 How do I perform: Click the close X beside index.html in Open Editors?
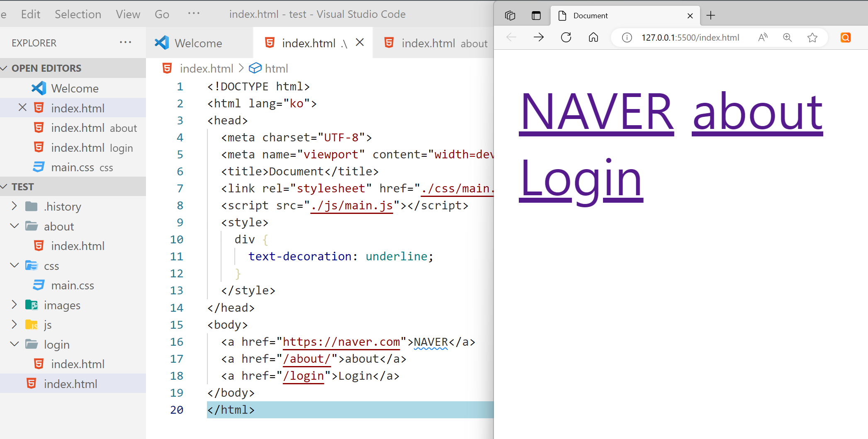click(22, 108)
